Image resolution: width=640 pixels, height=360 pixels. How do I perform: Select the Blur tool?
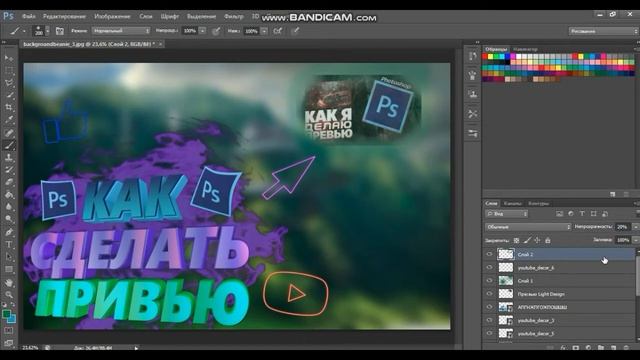9,207
